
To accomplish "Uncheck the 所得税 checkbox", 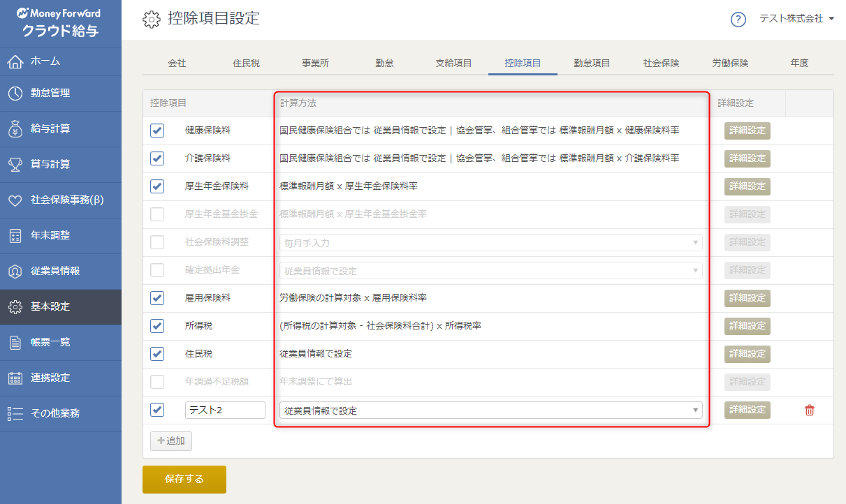I will (x=157, y=326).
